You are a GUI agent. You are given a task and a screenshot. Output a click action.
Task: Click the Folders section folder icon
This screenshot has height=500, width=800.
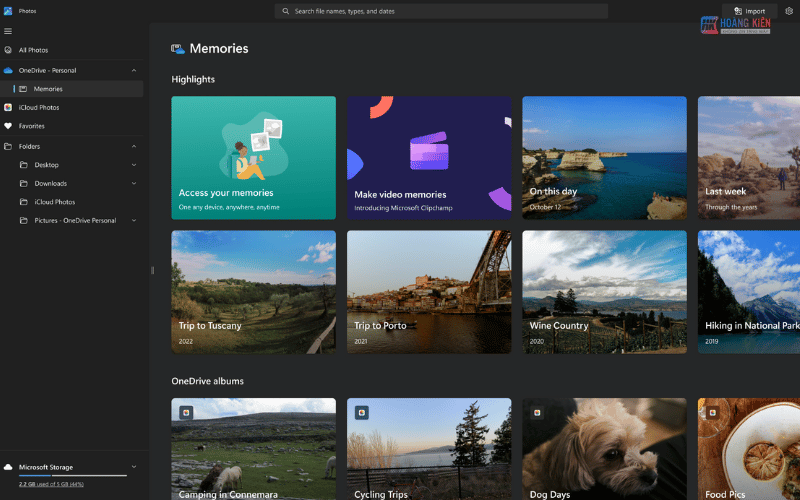point(8,146)
